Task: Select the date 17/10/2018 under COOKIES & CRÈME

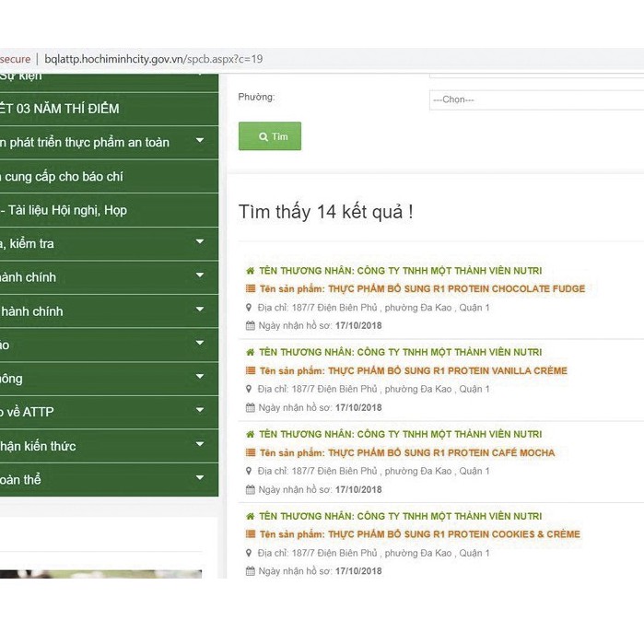Action: click(358, 571)
